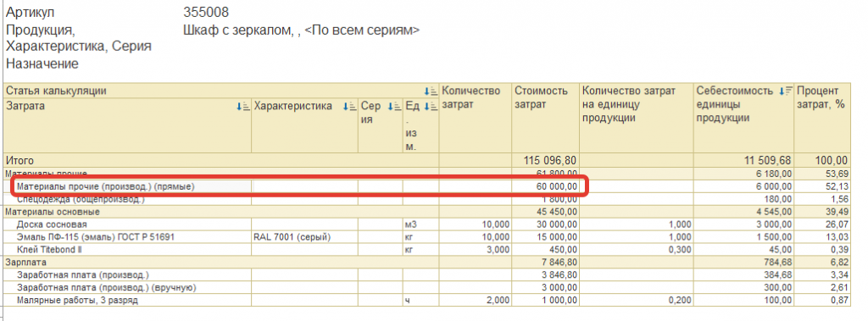Image resolution: width=868 pixels, height=321 pixels.
Task: Click sort icon in Ед. изм. column header
Action: click(x=431, y=106)
